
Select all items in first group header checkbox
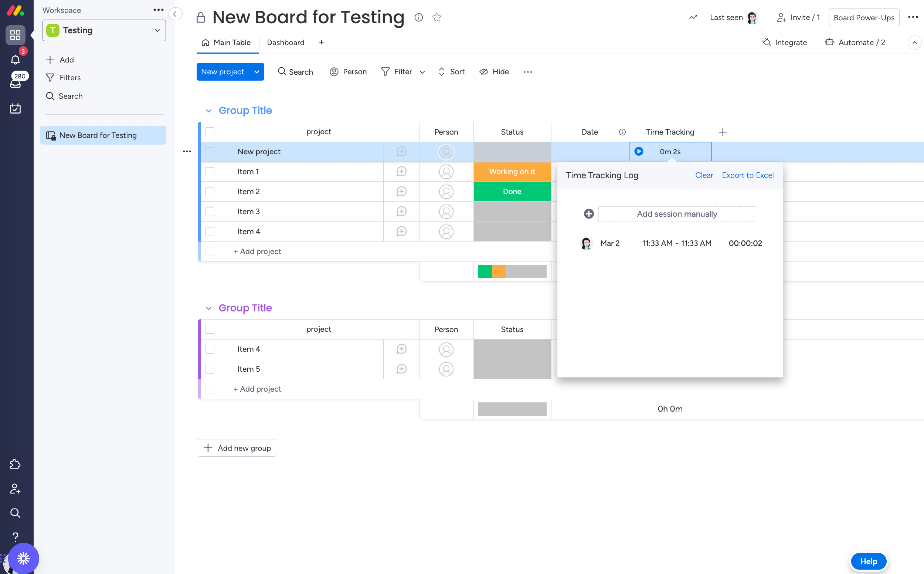pos(210,132)
